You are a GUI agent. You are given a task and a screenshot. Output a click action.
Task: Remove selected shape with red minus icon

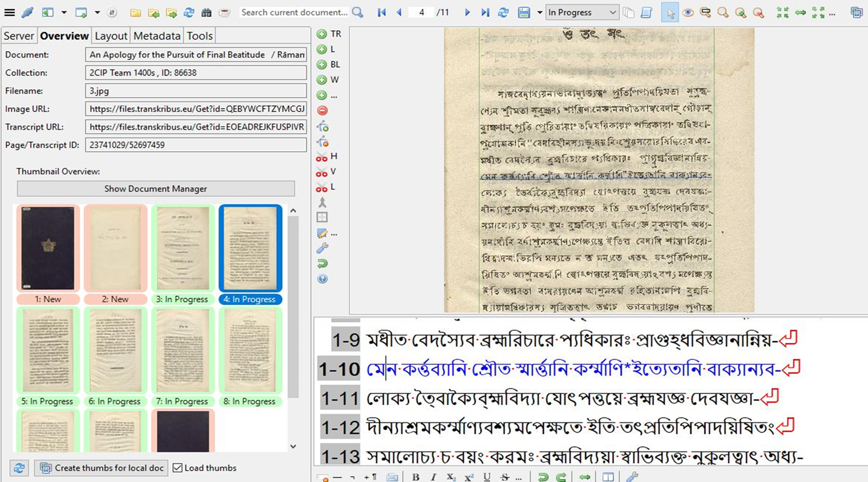[322, 111]
